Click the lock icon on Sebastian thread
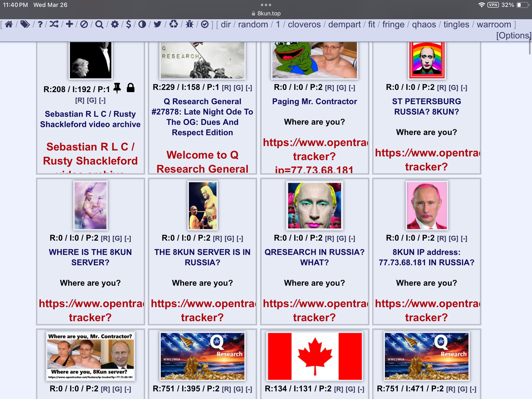This screenshot has height=399, width=532. point(131,88)
